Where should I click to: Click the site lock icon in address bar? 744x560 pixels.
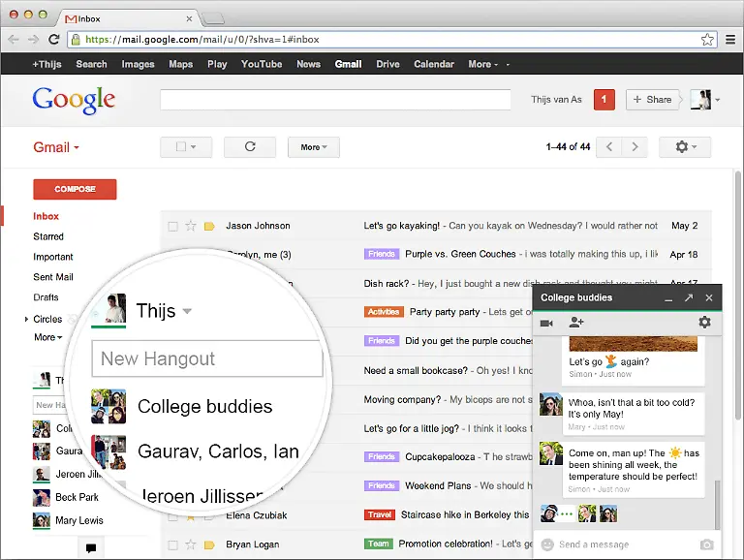pyautogui.click(x=76, y=40)
